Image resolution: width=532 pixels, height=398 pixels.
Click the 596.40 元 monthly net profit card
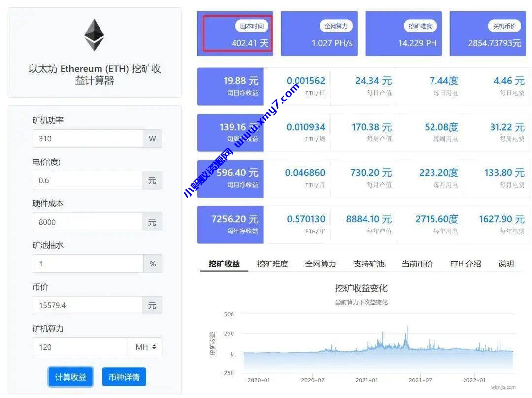pyautogui.click(x=230, y=178)
